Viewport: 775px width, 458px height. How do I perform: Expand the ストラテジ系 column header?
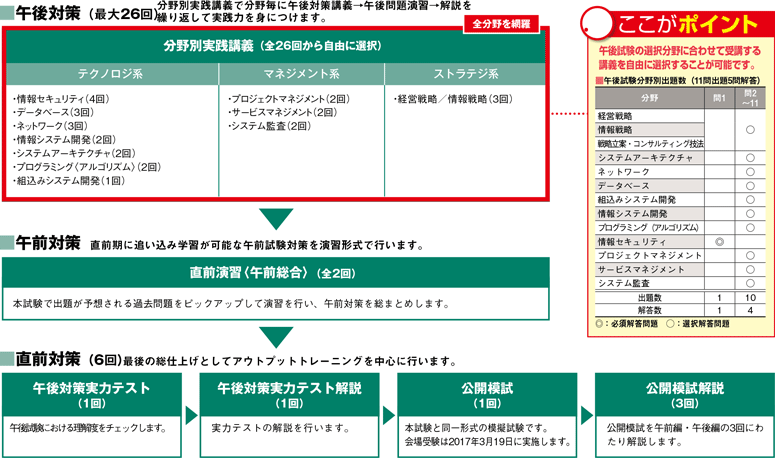(466, 73)
